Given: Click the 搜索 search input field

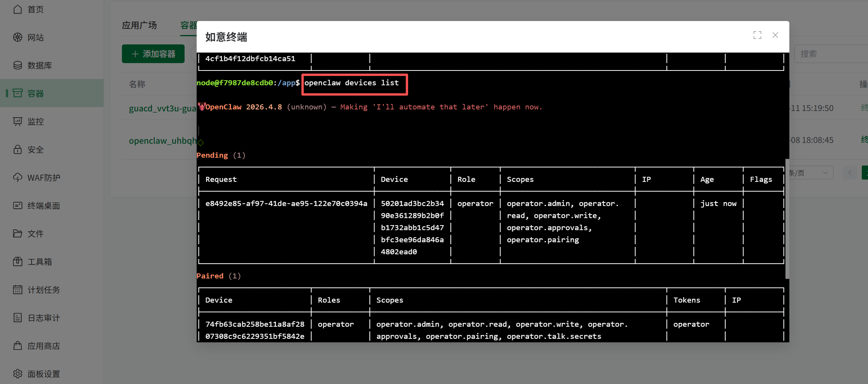Looking at the screenshot, I should (829, 54).
